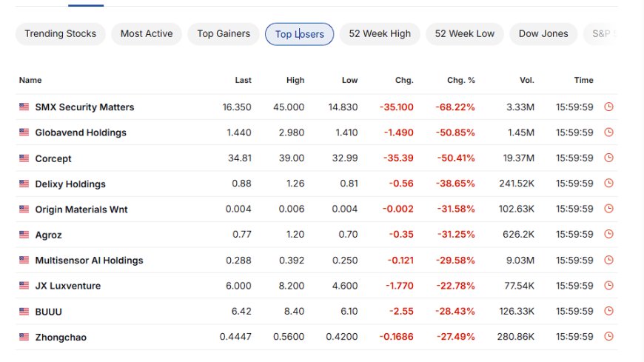
Task: Show the 52 Week Low list
Action: (465, 34)
